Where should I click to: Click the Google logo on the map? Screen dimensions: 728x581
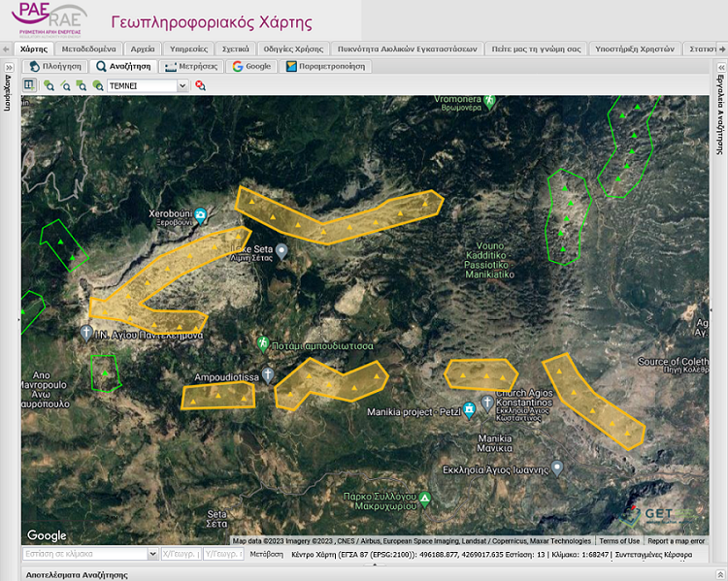pyautogui.click(x=47, y=535)
